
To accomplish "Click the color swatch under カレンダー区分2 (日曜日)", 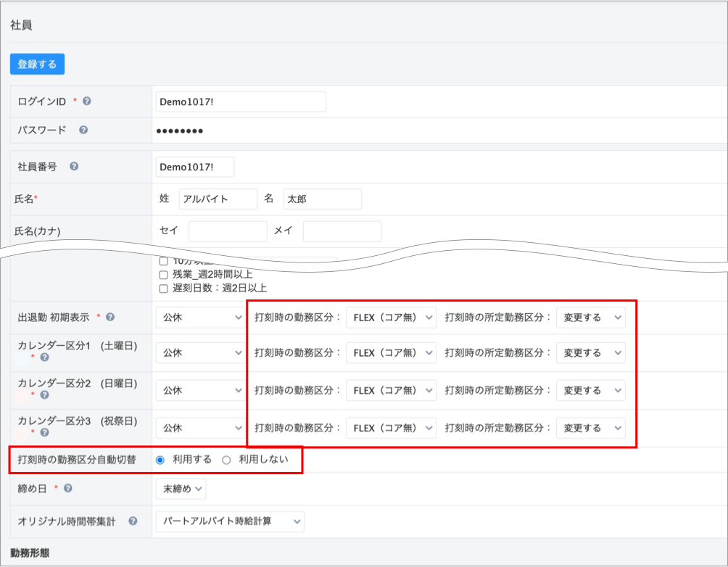I will point(22,395).
